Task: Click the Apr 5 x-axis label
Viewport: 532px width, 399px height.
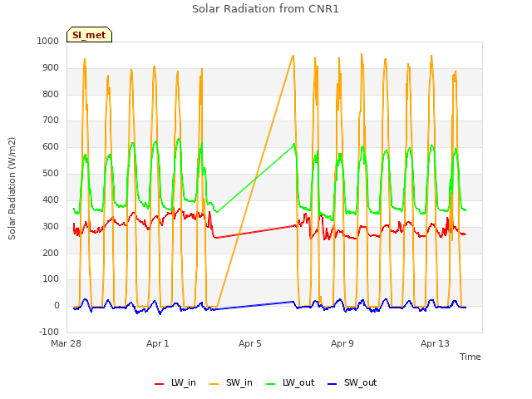Action: [x=250, y=343]
